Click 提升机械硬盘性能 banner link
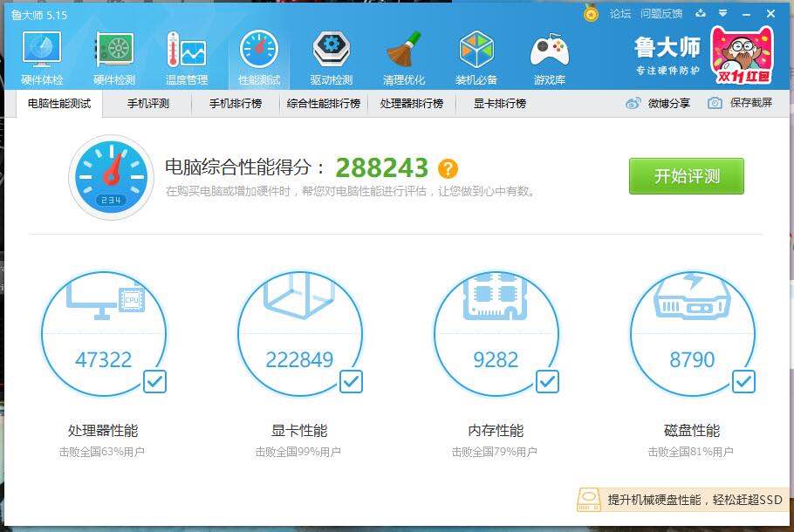 (x=695, y=500)
